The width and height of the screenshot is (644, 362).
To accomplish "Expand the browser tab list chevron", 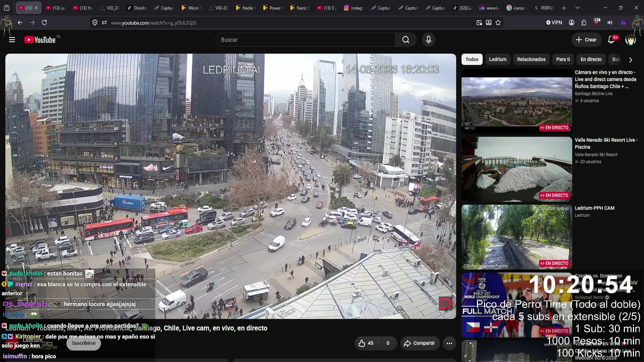I will click(x=577, y=8).
